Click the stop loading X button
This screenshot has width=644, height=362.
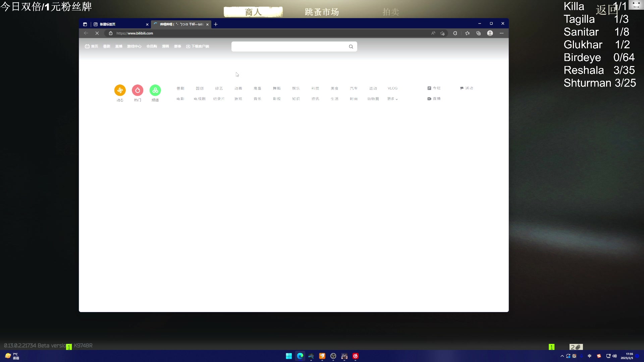97,33
